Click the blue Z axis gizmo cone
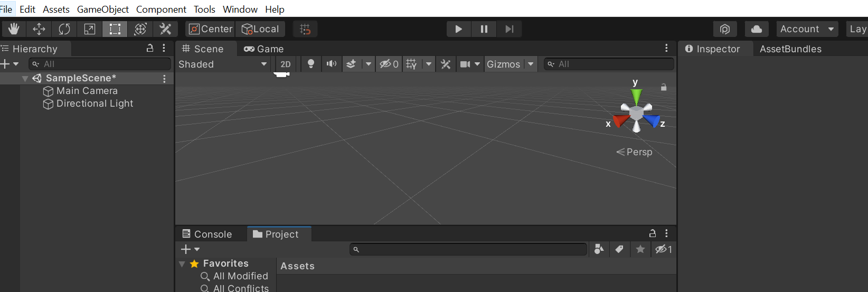 652,121
